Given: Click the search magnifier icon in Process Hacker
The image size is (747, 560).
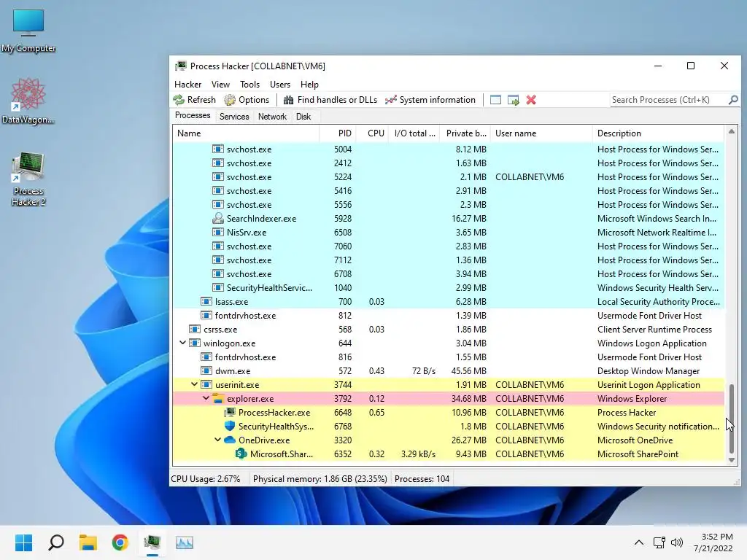Looking at the screenshot, I should [x=733, y=100].
